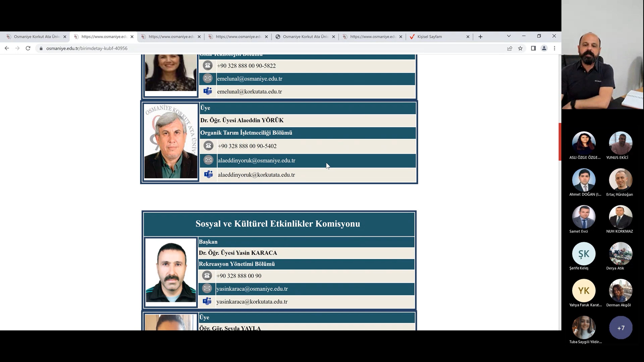
Task: Click email alaeddinyoruk@korkutata.edu.tr
Action: 256,175
